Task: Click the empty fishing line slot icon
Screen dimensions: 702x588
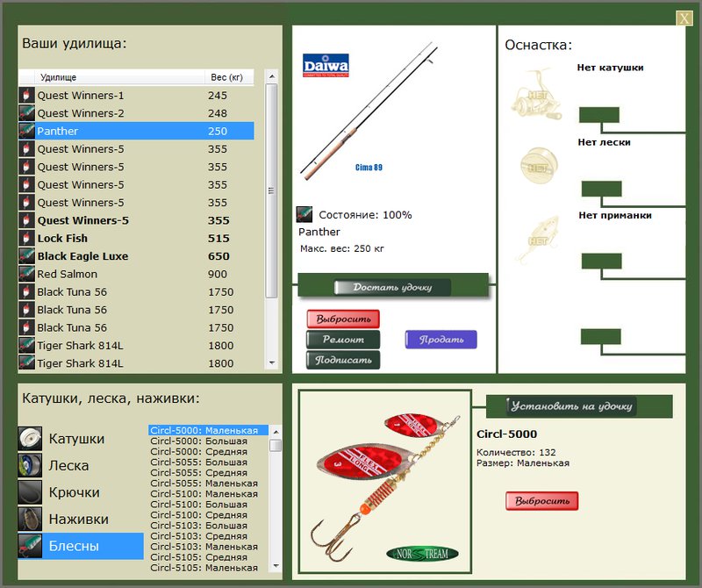Action: pyautogui.click(x=539, y=165)
